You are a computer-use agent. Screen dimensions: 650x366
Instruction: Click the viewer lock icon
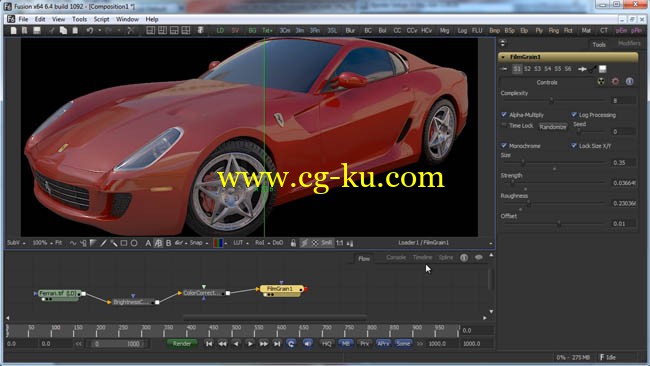coord(293,243)
